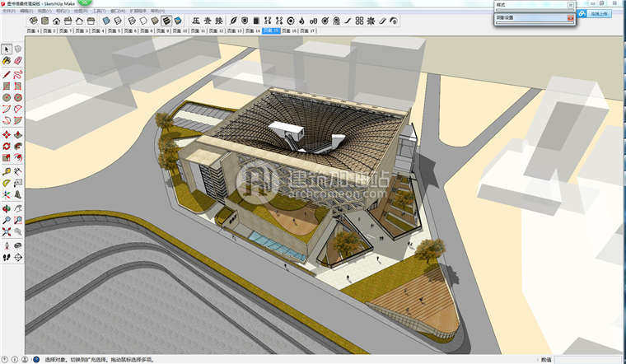
Task: Open the 文件(F) menu
Action: [9, 11]
